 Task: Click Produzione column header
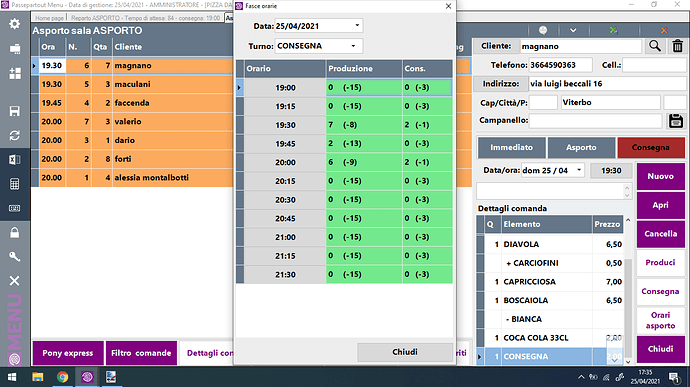coord(364,69)
